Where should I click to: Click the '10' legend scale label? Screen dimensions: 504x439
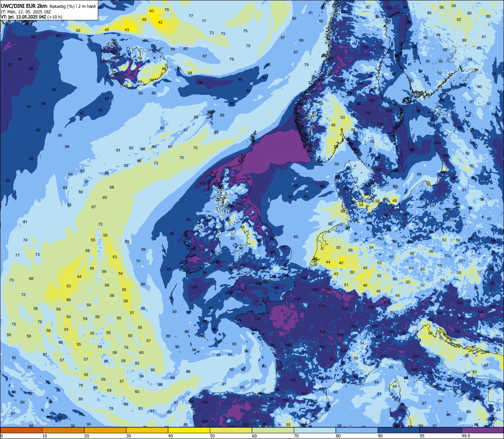point(44,436)
